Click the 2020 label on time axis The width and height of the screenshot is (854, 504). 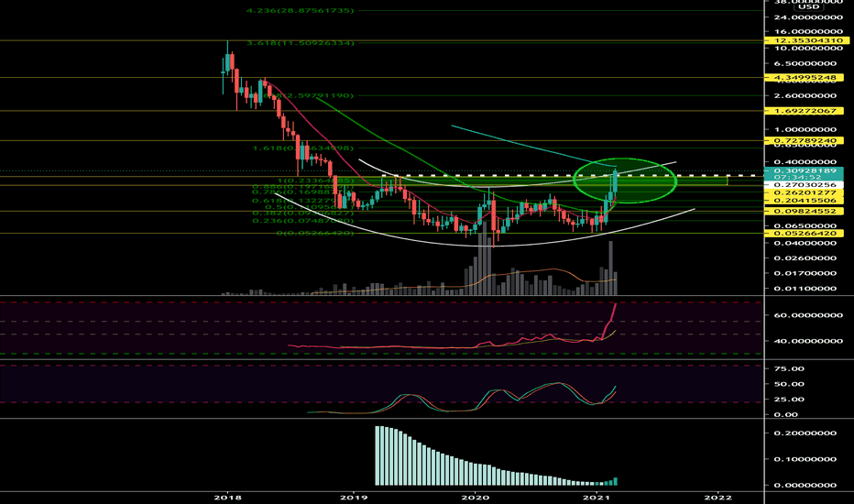[476, 497]
